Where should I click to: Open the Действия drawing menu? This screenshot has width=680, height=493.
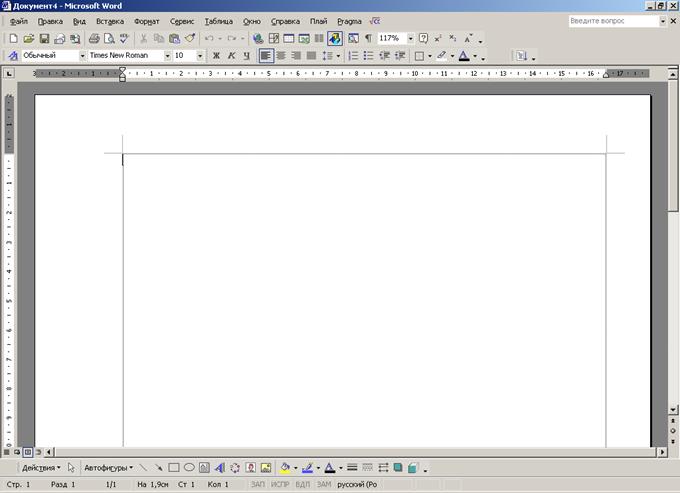[41, 468]
